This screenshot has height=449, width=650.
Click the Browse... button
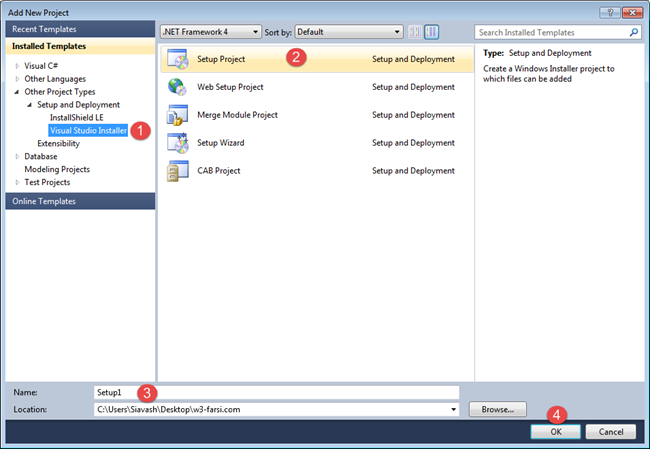pos(497,409)
